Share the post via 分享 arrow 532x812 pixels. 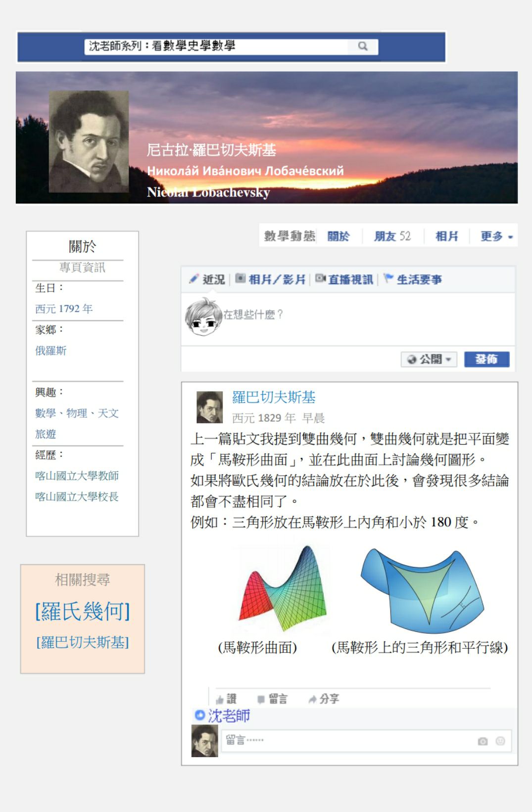(312, 699)
